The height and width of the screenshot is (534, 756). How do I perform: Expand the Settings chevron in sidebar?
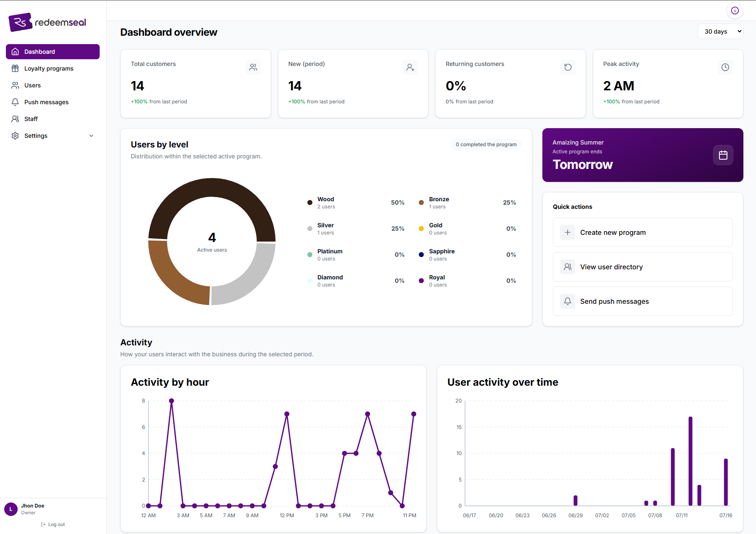coord(91,136)
